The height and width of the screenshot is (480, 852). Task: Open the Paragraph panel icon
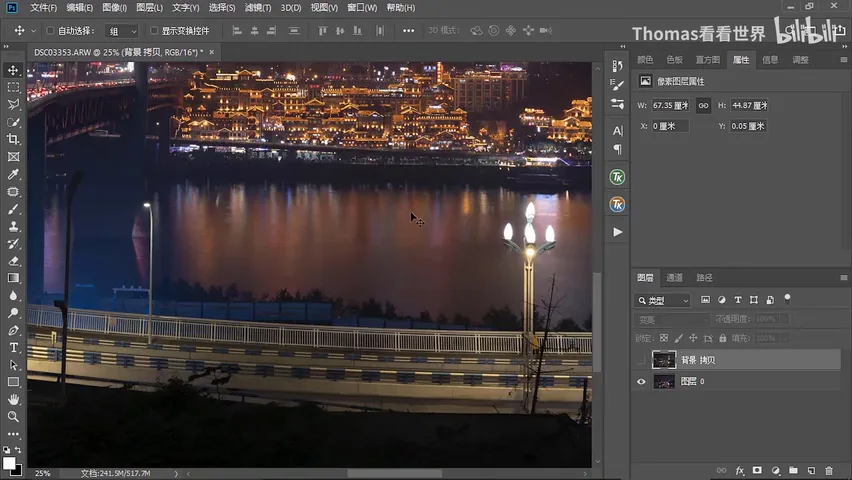click(618, 149)
